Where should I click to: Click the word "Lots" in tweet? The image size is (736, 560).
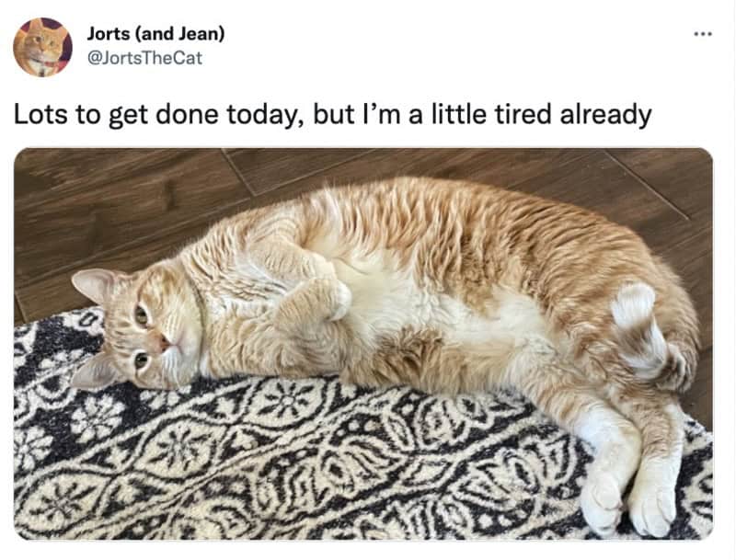tap(40, 114)
